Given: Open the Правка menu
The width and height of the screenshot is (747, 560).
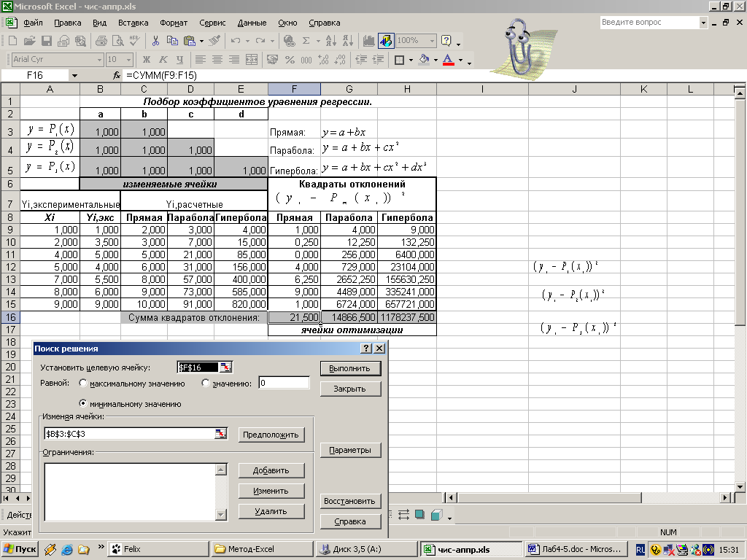Looking at the screenshot, I should (x=68, y=23).
